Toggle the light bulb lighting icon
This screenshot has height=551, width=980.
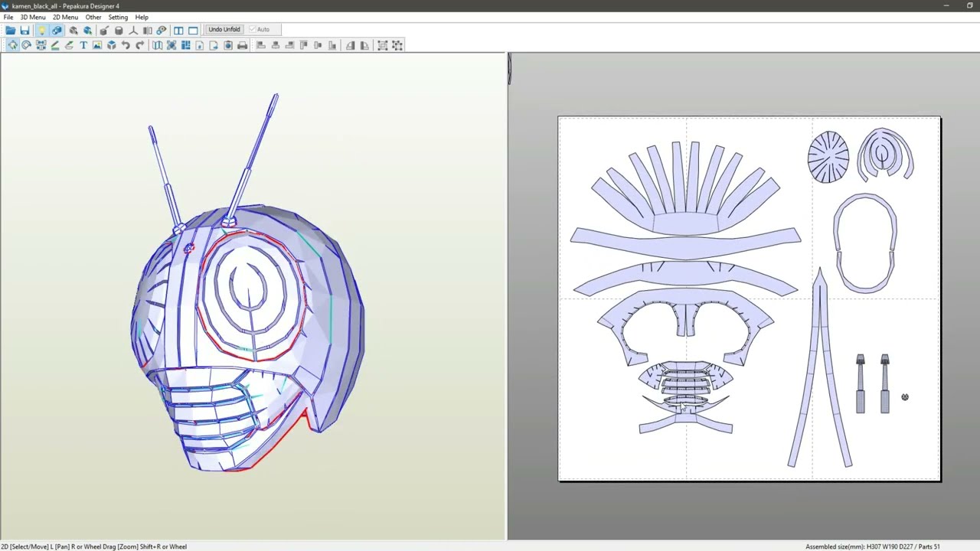point(41,30)
